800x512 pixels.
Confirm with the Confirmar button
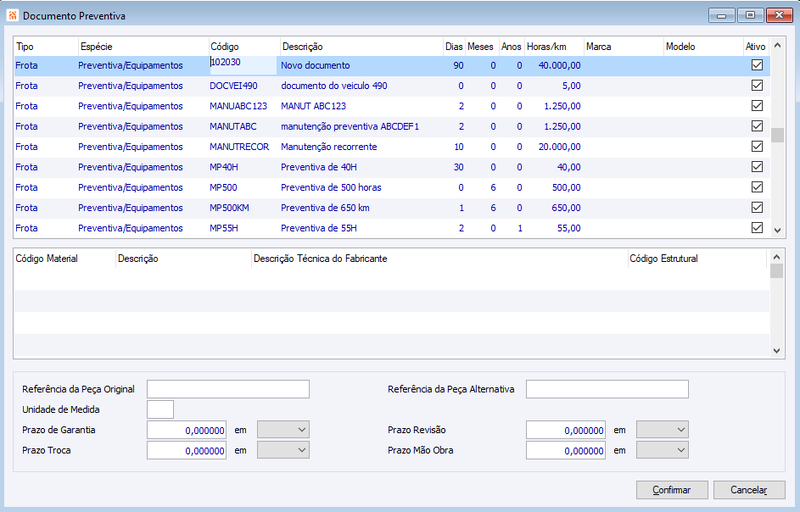point(672,490)
